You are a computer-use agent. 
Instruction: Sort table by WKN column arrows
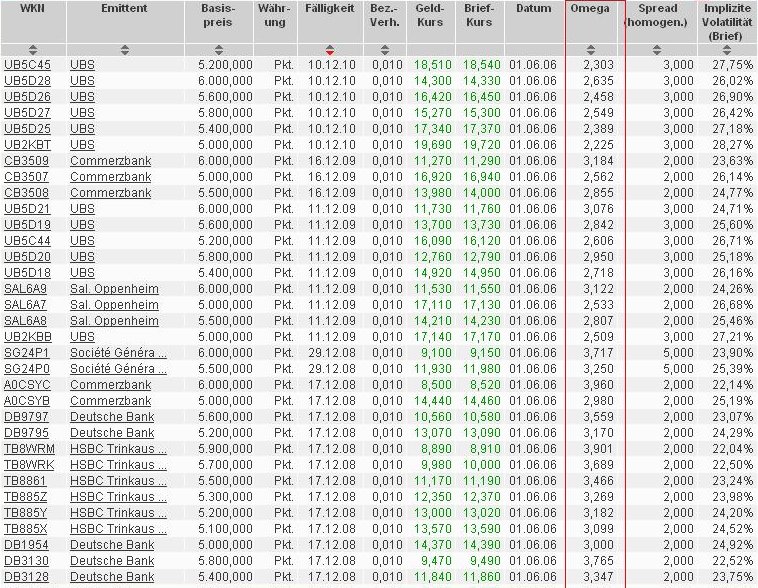[x=32, y=50]
